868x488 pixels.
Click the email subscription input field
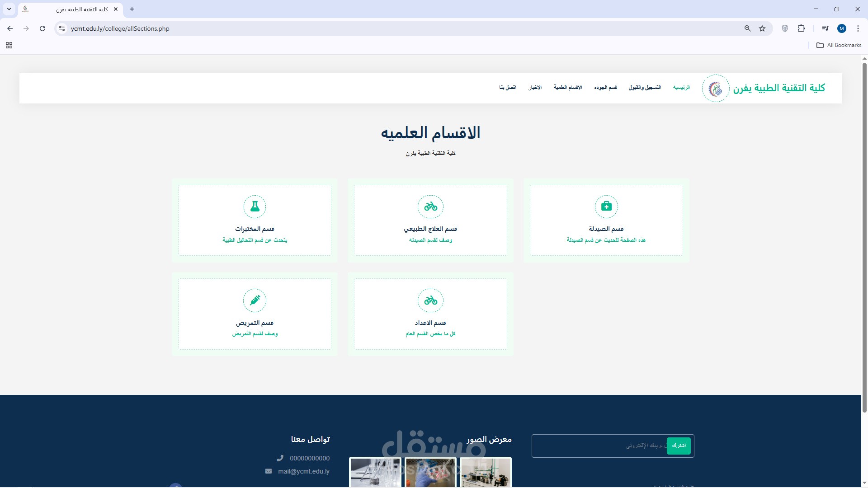point(601,446)
